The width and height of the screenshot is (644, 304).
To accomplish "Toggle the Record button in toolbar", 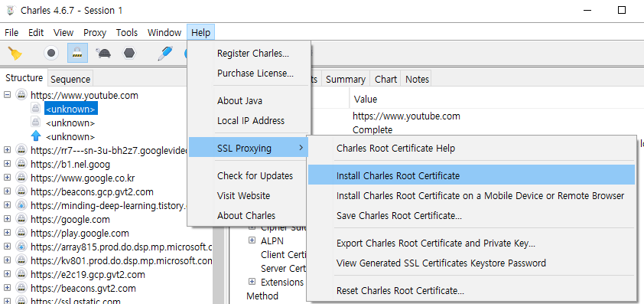I will coord(51,53).
